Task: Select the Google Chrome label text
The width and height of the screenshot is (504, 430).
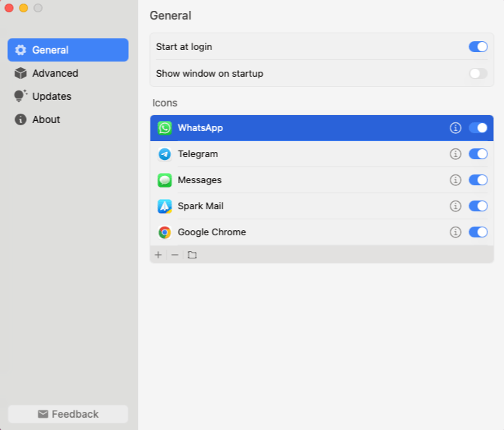Action: (212, 232)
